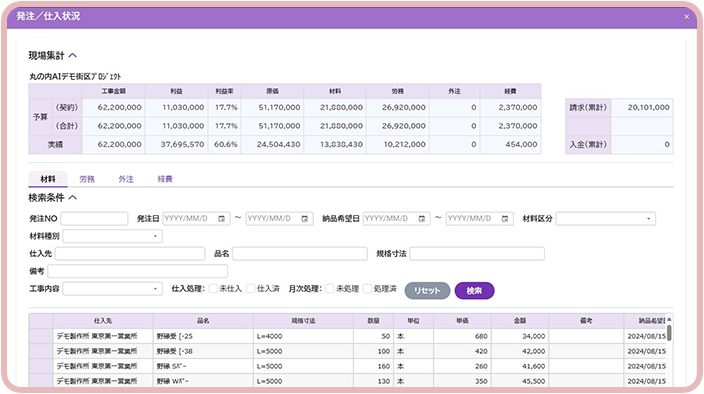
Task: Close the 発注/仕入状況 dialog
Action: [686, 17]
